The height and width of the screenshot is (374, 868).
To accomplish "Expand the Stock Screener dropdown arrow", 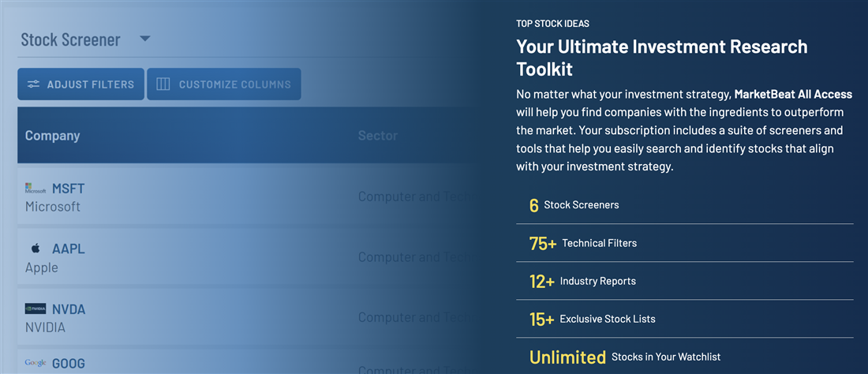I will pyautogui.click(x=144, y=39).
